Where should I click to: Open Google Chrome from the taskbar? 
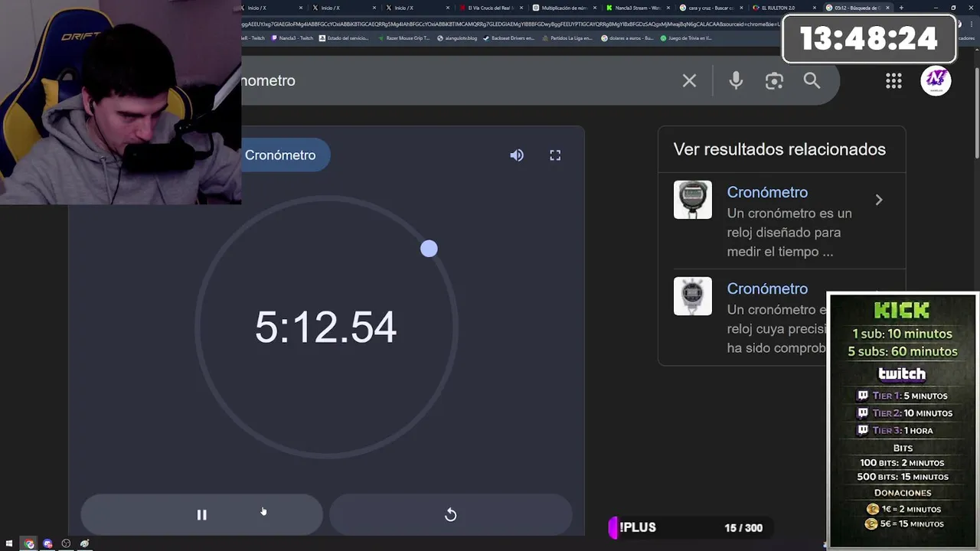(x=29, y=544)
